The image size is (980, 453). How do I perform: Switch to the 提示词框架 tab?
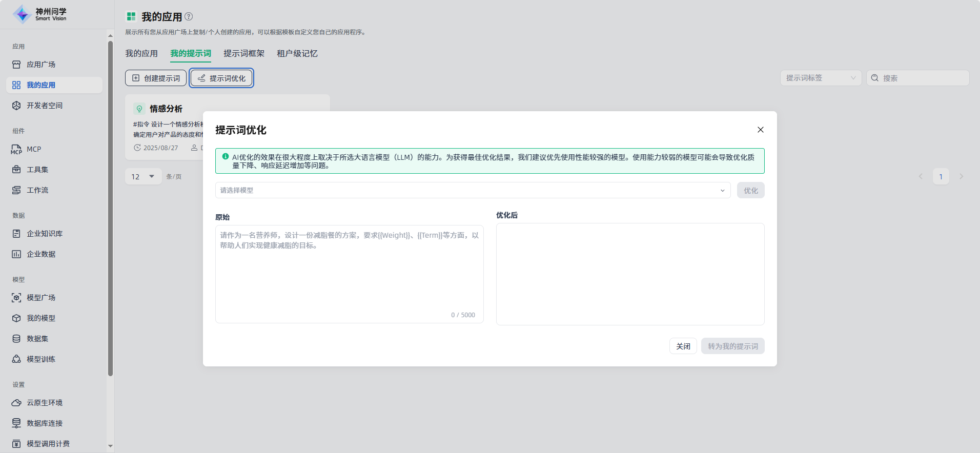[x=244, y=53]
